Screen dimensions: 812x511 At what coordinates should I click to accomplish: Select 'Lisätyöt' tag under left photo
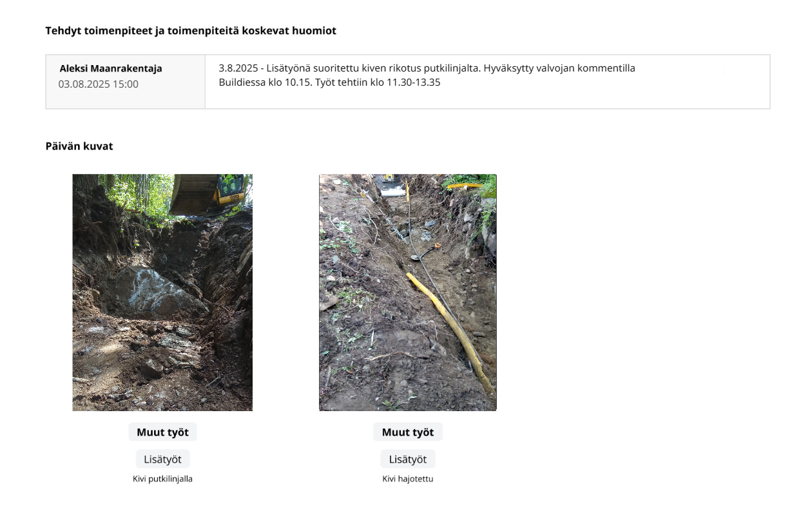click(x=162, y=459)
